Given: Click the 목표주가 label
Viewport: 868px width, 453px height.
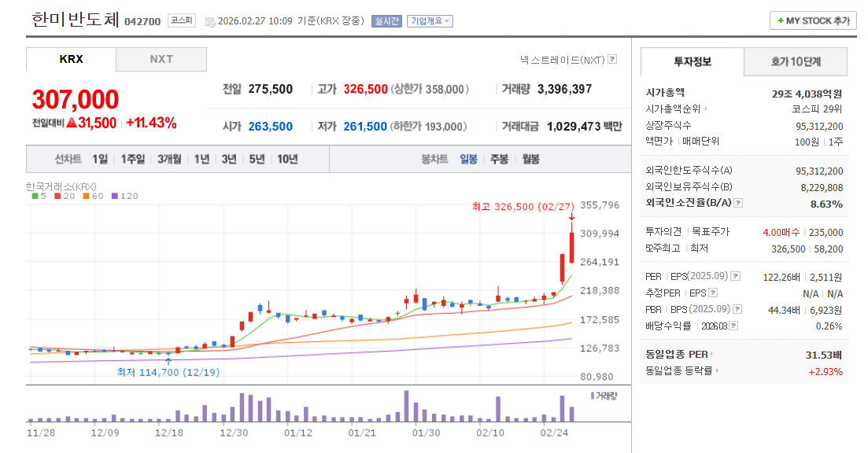Looking at the screenshot, I should tap(711, 232).
